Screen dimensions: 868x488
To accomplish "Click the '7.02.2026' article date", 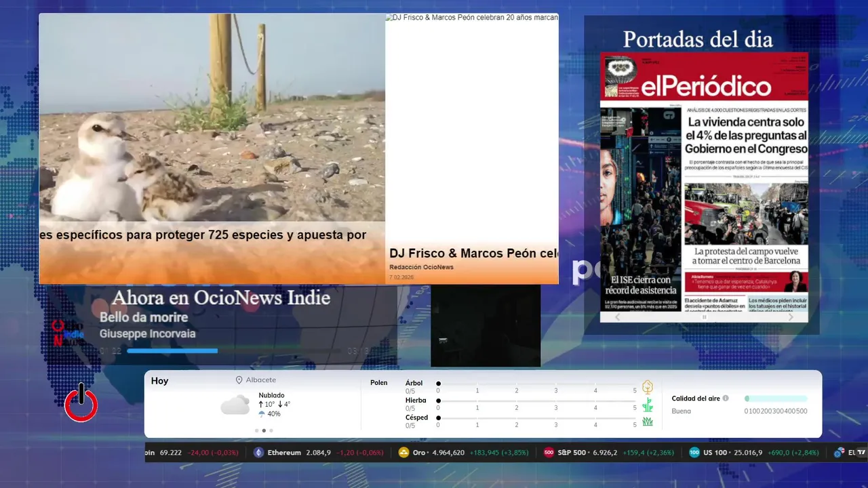I will coord(401,277).
